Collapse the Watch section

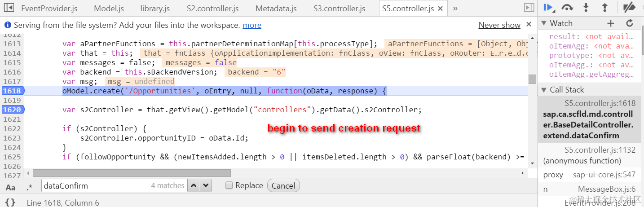click(x=544, y=23)
